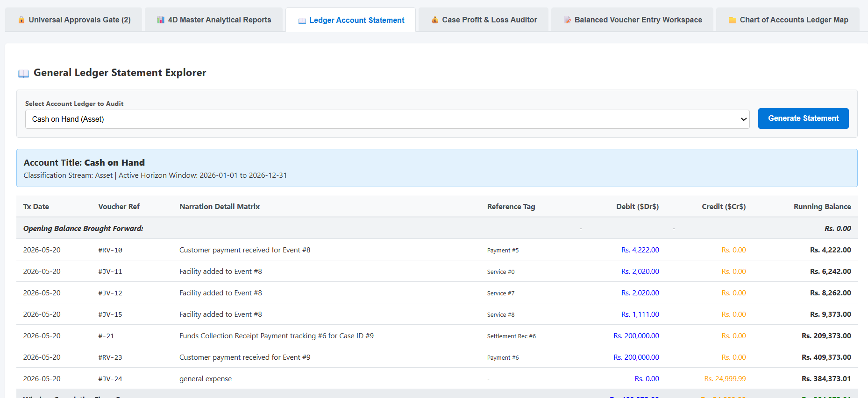Click the 'general expense' narration

206,379
